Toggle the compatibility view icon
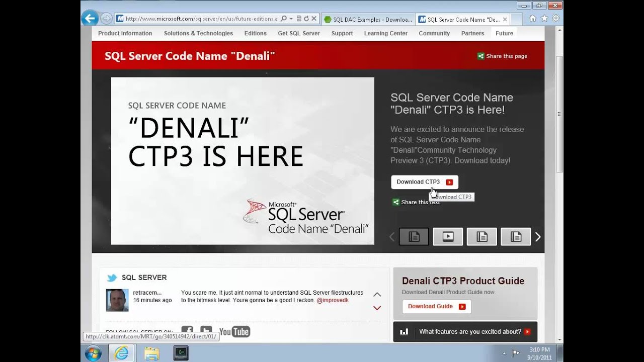 pos(299,19)
